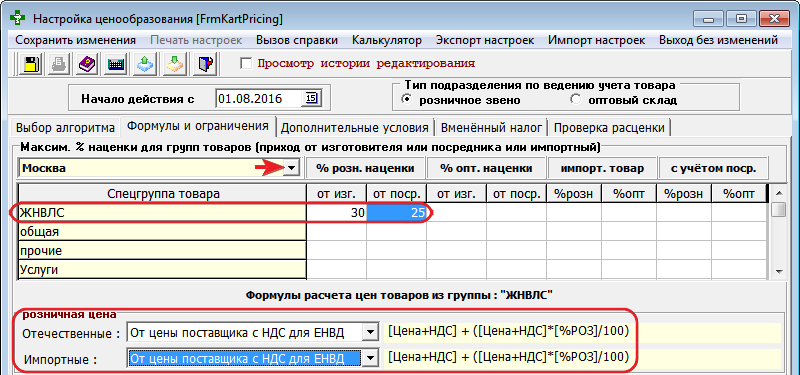Click Выход без изменений menu item
The height and width of the screenshot is (375, 800).
pyautogui.click(x=718, y=40)
